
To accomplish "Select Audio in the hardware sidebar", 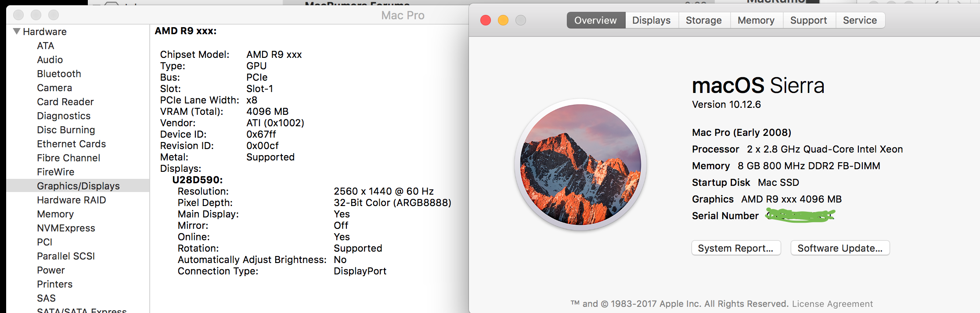I will coord(50,60).
